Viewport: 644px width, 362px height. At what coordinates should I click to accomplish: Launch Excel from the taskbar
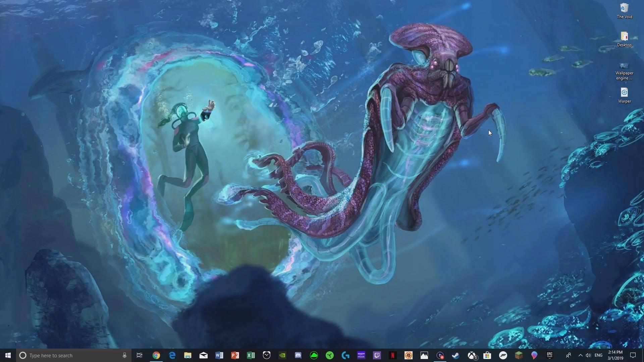coord(251,355)
